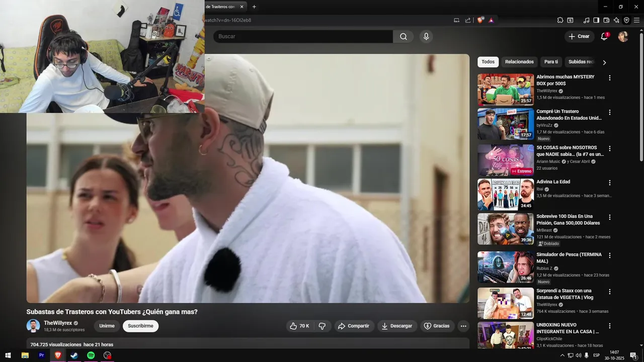This screenshot has width=644, height=362.
Task: Open Premiere Pro from taskbar
Action: pos(42,355)
